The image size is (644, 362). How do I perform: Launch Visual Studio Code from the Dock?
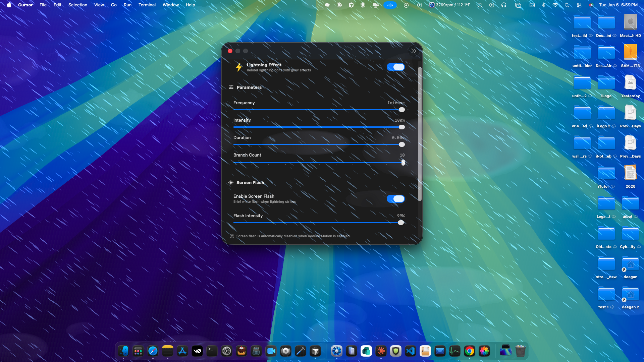(x=410, y=351)
